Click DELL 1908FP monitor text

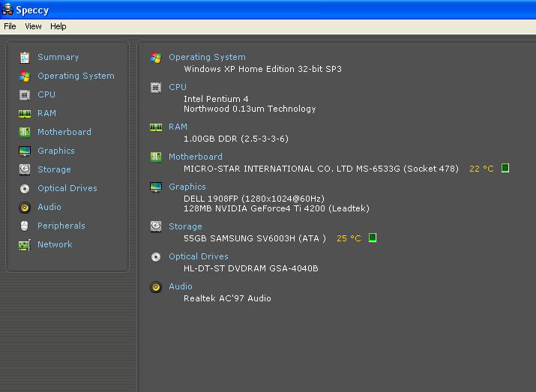[x=254, y=199]
